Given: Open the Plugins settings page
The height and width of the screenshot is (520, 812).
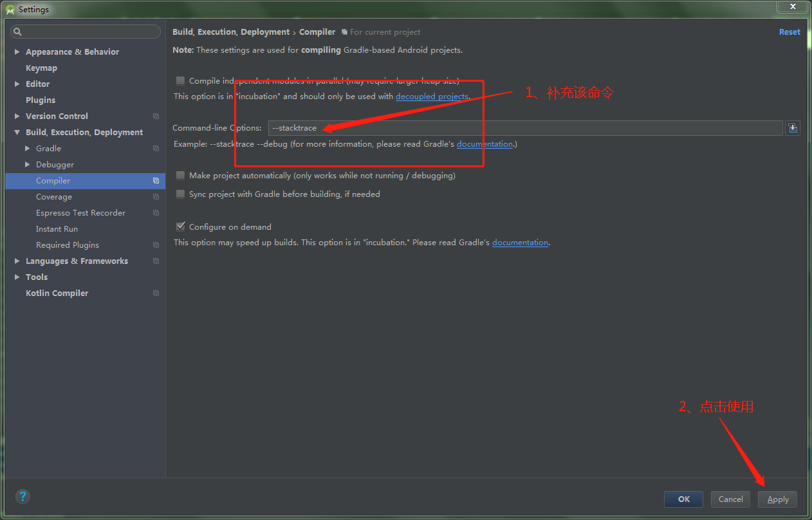Looking at the screenshot, I should click(x=41, y=100).
